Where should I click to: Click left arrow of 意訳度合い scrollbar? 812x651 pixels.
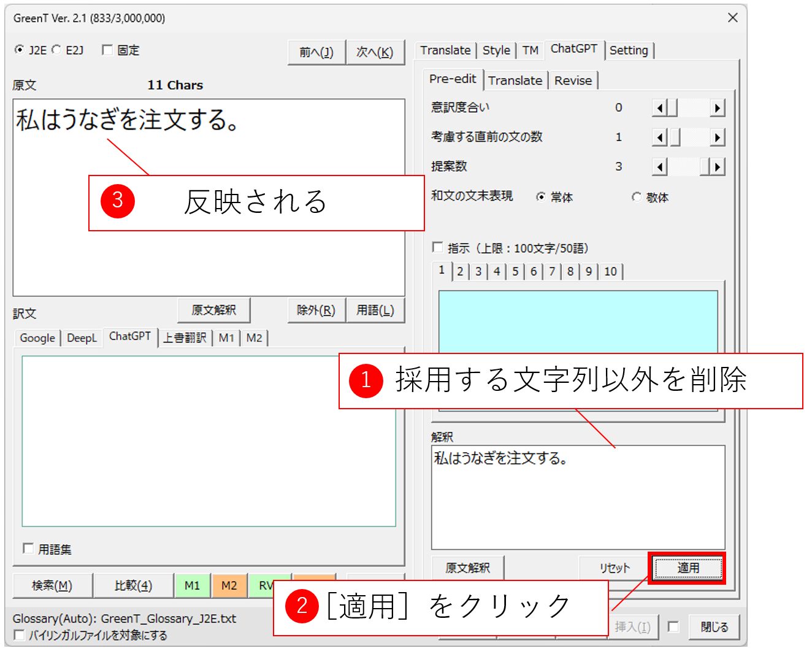point(659,109)
